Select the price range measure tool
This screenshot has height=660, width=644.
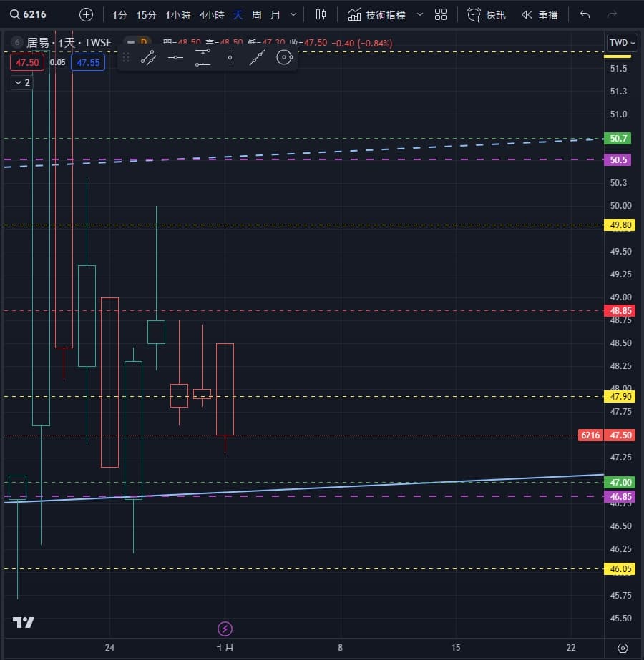pos(203,57)
